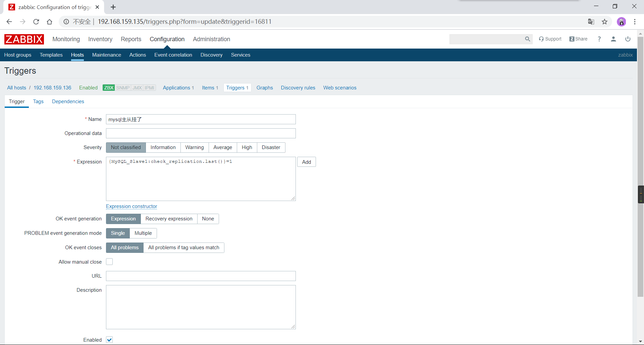
Task: Click into the Operational data field
Action: (x=201, y=133)
